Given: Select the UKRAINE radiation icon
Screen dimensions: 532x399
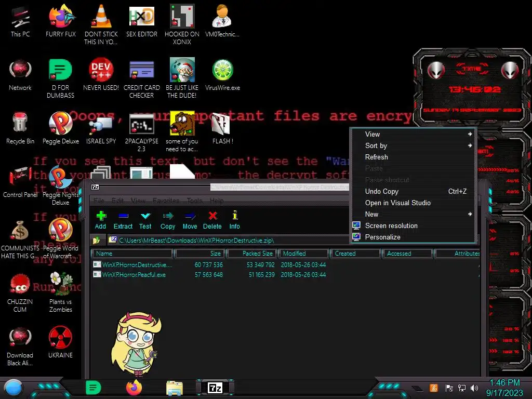Looking at the screenshot, I should 60,342.
